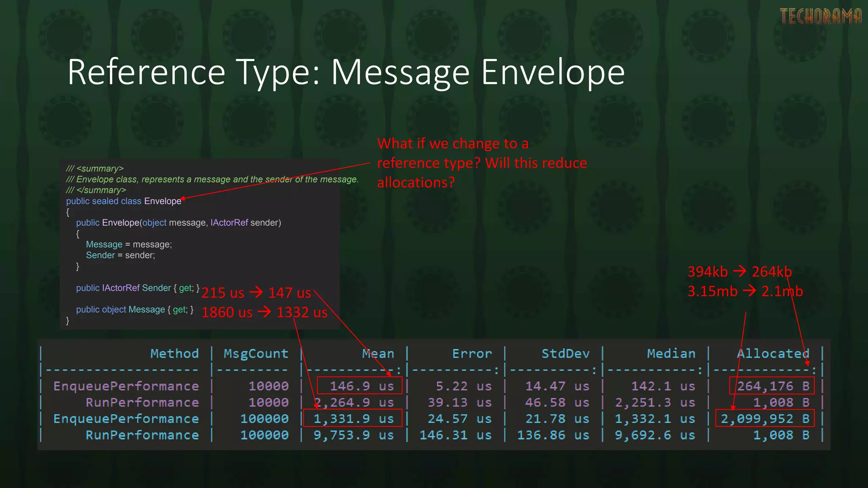Screen dimensions: 868x488
Task: Click the median value 9,692.6 us
Action: [x=655, y=435]
